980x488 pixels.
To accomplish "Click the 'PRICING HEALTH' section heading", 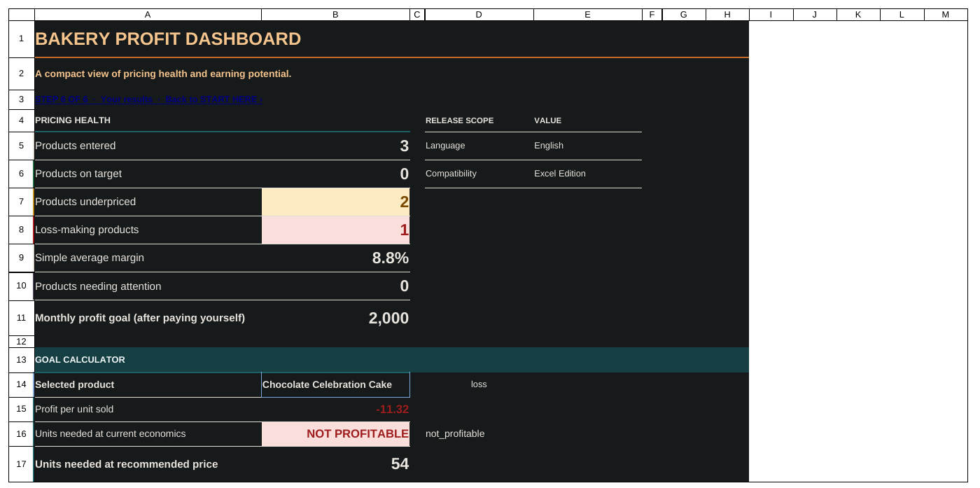I will (73, 120).
